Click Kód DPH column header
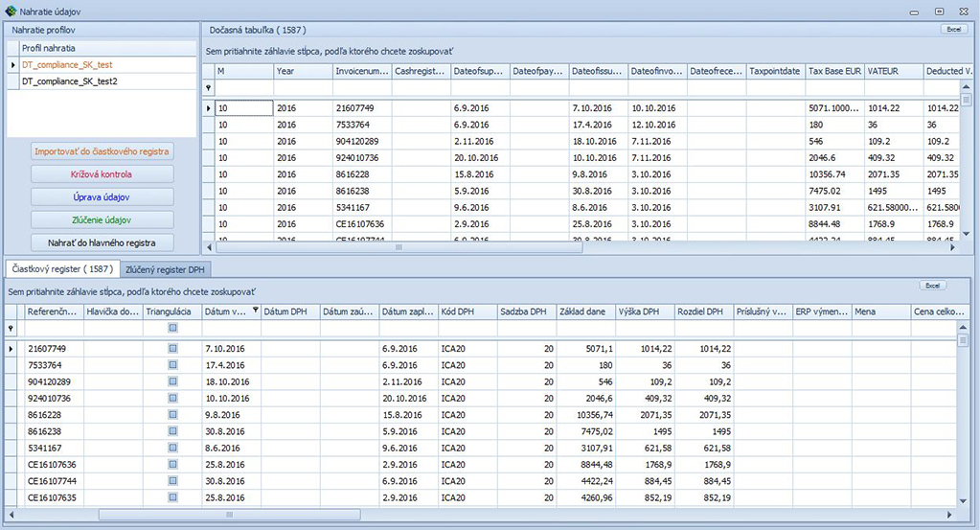 coord(467,311)
